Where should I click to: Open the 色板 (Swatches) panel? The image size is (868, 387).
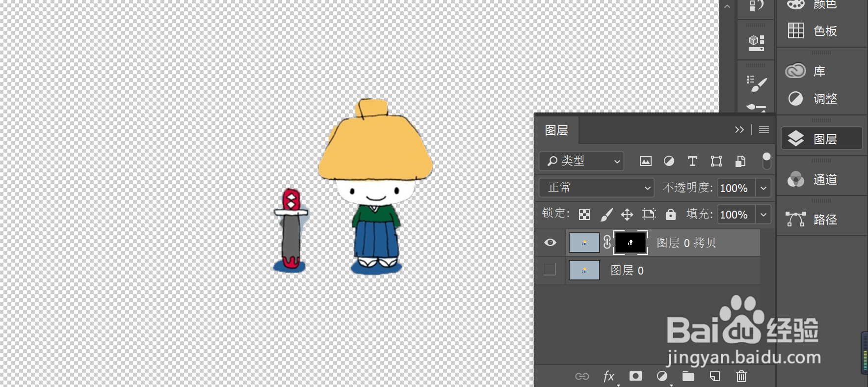coord(812,31)
